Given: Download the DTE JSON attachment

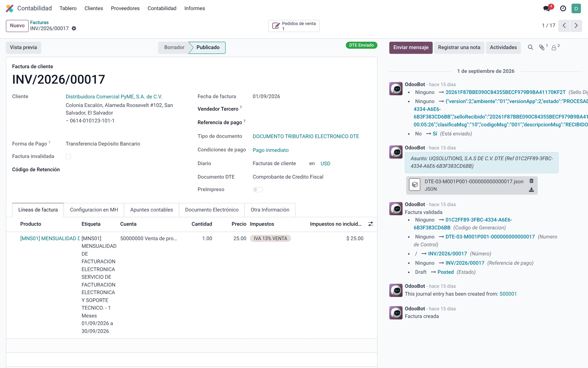Looking at the screenshot, I should pos(531,190).
